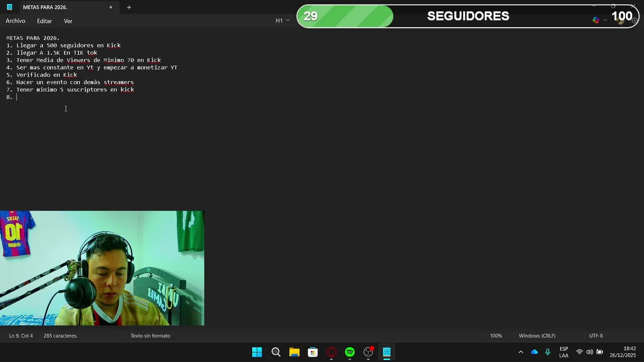Open Notepad settings gear icon

click(x=635, y=21)
